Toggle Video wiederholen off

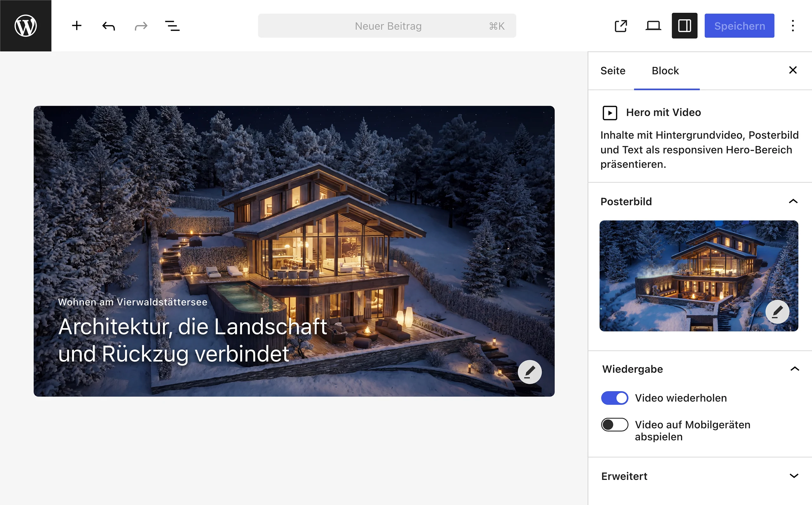[614, 398]
